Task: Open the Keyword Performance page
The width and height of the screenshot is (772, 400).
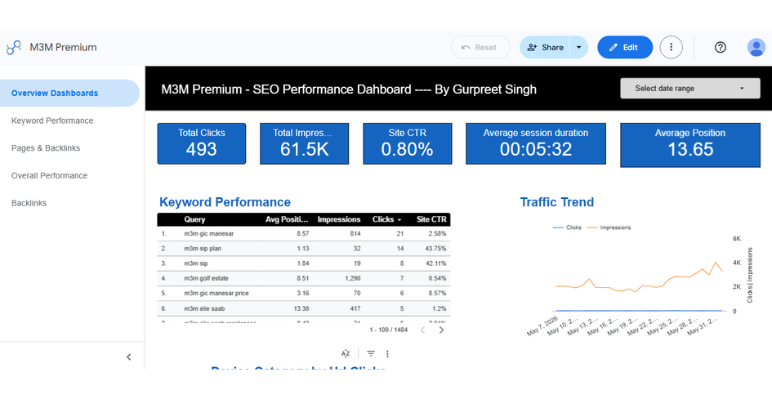Action: [52, 121]
